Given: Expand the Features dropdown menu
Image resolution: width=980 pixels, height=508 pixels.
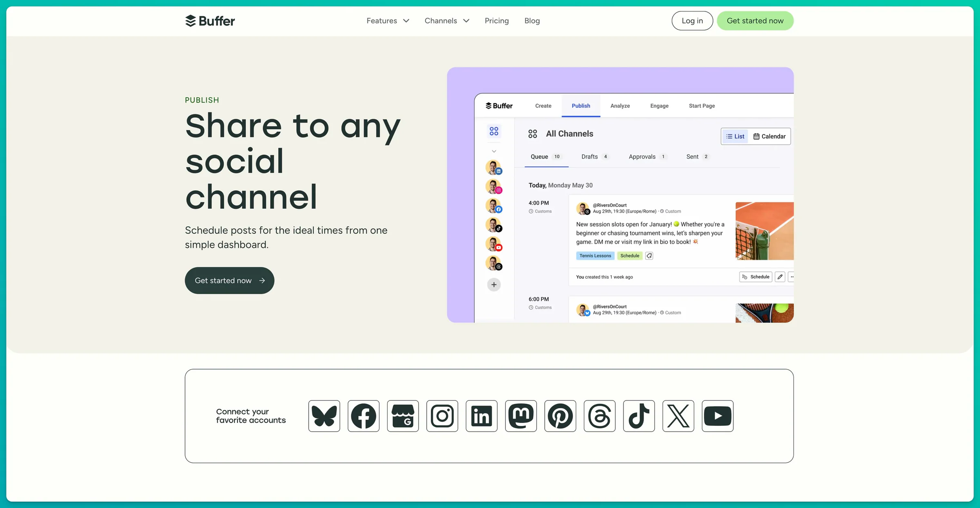Looking at the screenshot, I should click(388, 21).
